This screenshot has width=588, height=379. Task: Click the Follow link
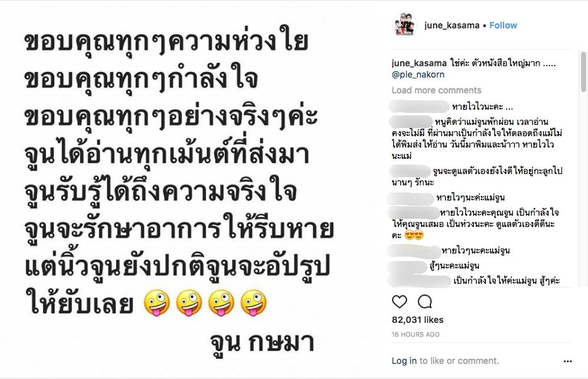click(503, 25)
